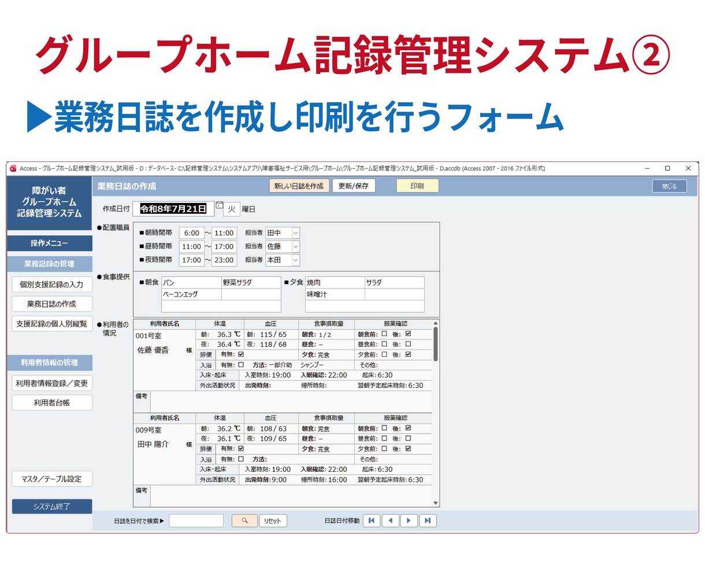Viewport: 705px width, 588px height.
Task: Click the user list vertical scrollbar thumb
Action: [436, 345]
